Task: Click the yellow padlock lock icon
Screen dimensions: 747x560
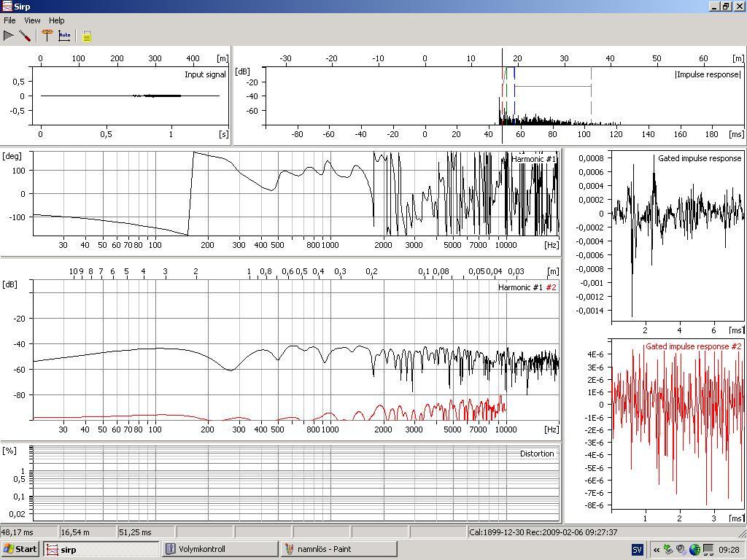Action: pos(87,36)
